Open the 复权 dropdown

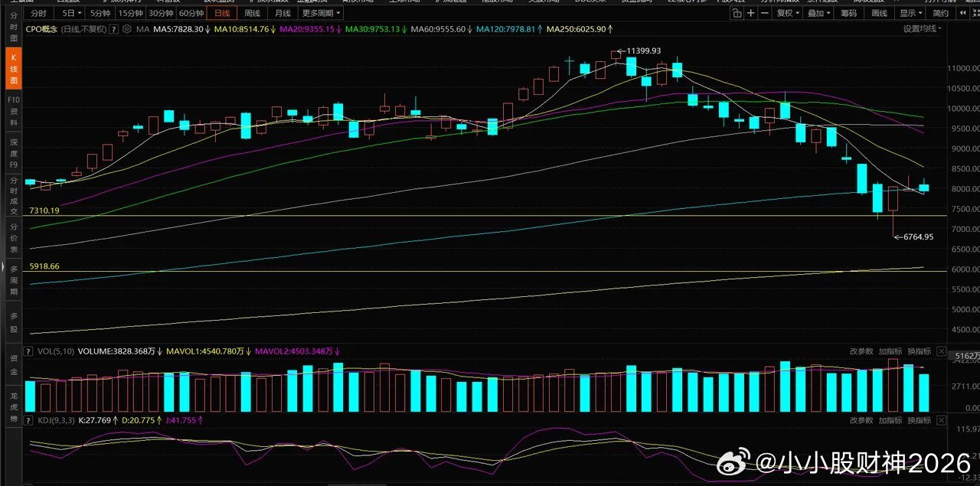[x=787, y=13]
